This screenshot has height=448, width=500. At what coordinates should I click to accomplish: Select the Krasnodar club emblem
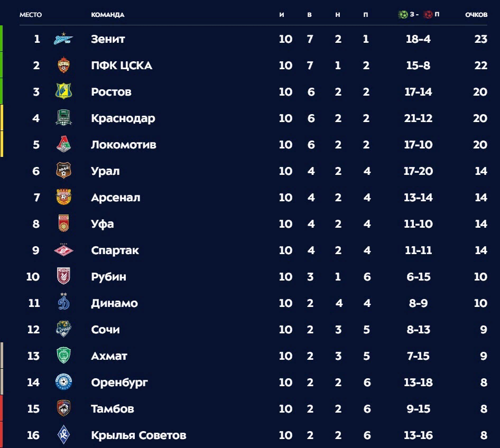click(x=63, y=118)
